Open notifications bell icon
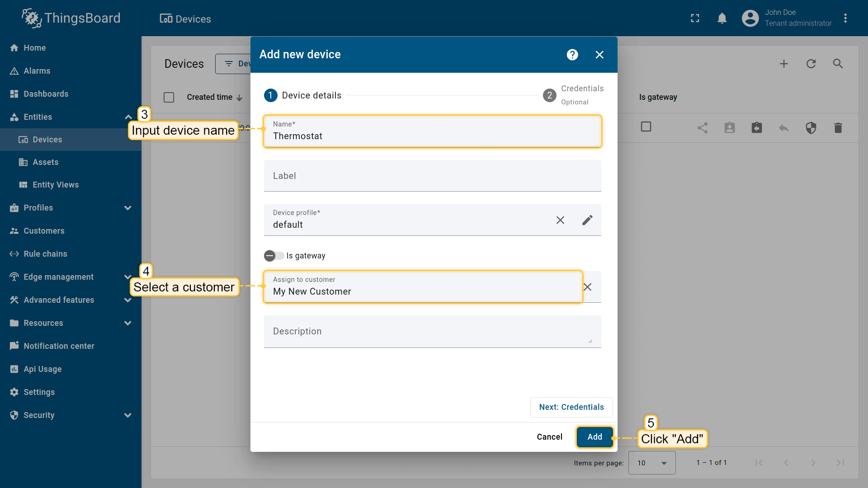868x488 pixels. (x=722, y=18)
